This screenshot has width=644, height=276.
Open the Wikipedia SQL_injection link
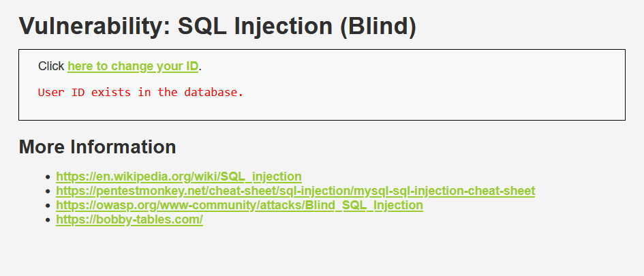coord(179,177)
